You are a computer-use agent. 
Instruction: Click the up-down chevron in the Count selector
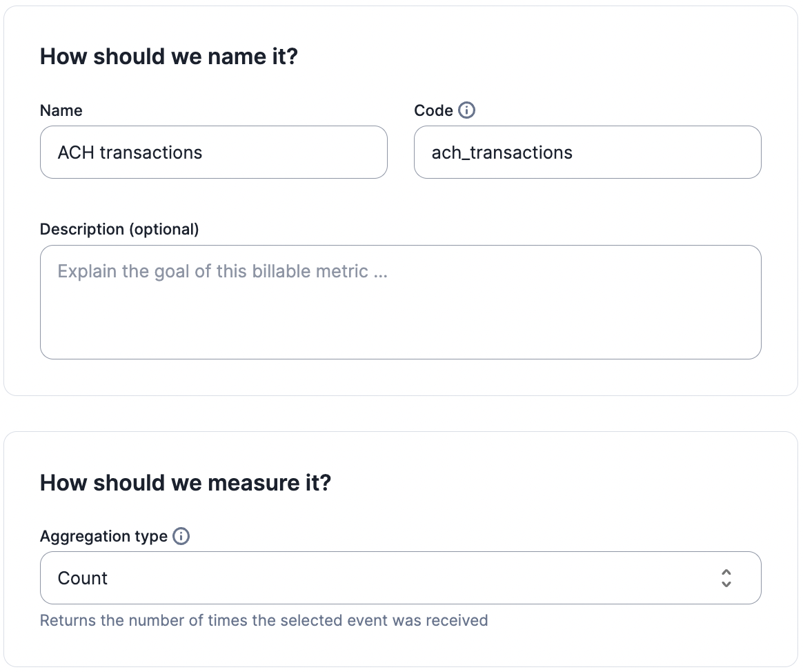coord(726,578)
